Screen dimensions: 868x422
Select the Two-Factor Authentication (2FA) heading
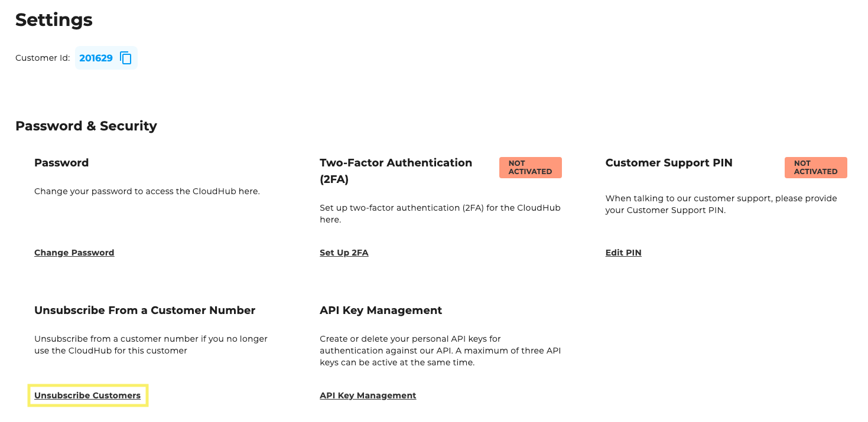tap(396, 171)
